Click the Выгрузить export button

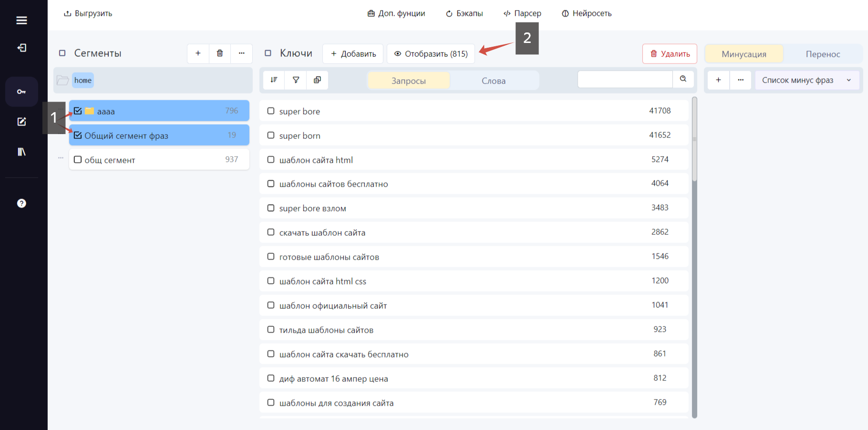[88, 13]
